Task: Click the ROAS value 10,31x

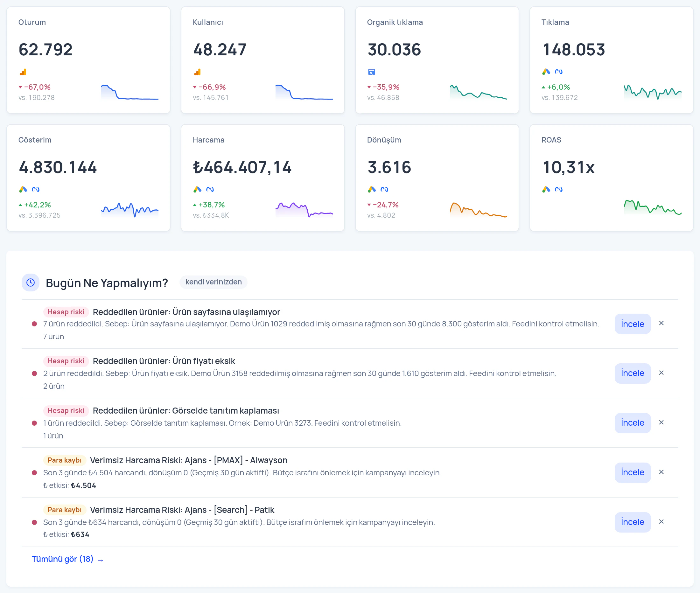Action: click(x=569, y=167)
